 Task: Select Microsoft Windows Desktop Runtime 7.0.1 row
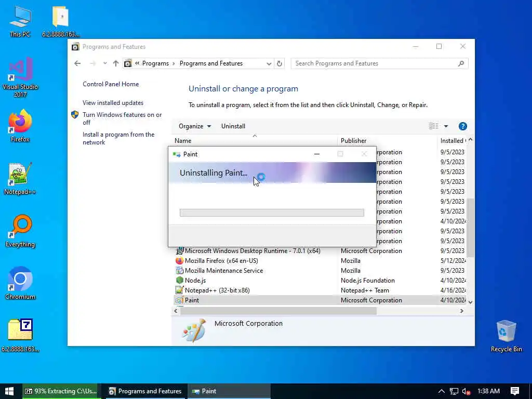(319, 251)
